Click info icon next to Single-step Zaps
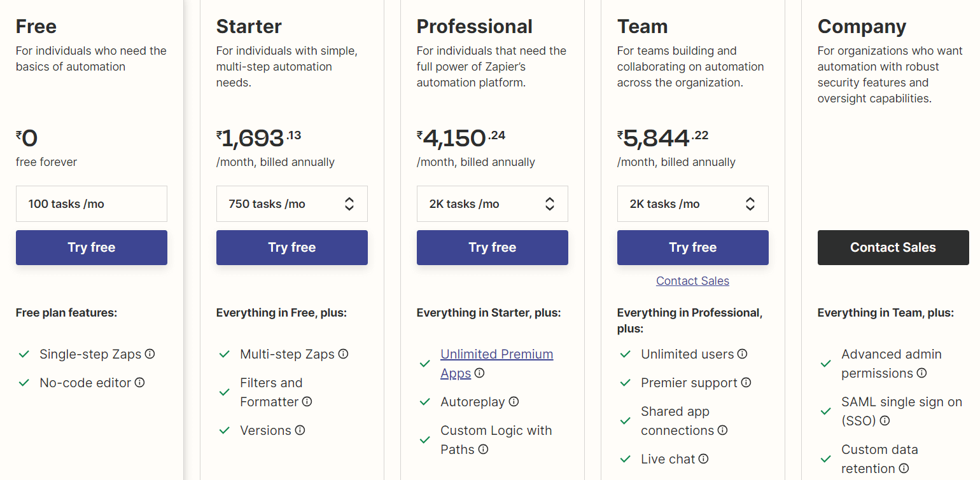 150,354
